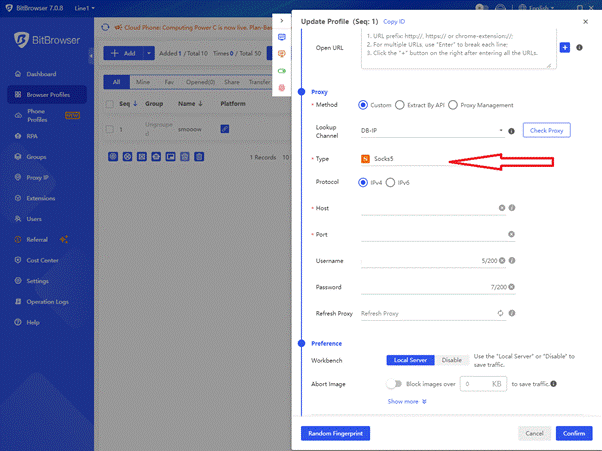The width and height of the screenshot is (602, 451).
Task: Click the info icon next to Username field
Action: click(511, 261)
